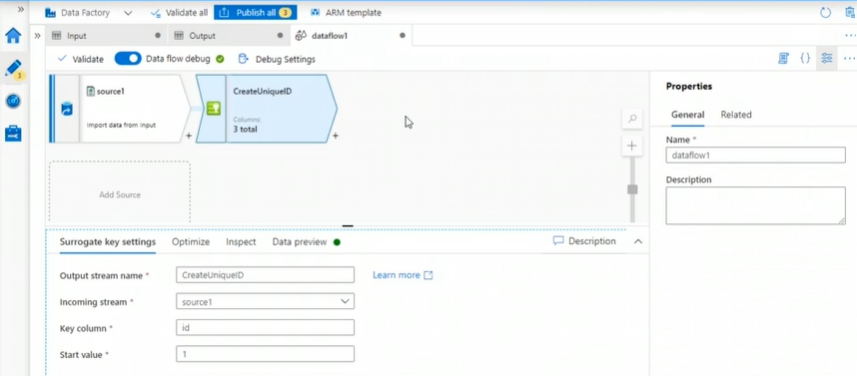Expand the Data Factory dropdown
Screen dimensions: 857x376
pos(128,13)
